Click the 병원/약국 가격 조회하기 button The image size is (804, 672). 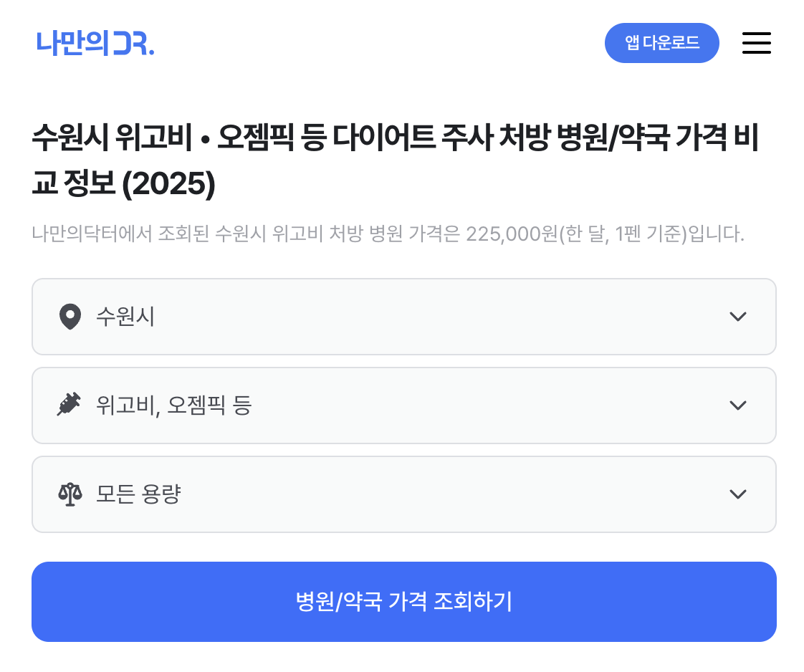403,602
